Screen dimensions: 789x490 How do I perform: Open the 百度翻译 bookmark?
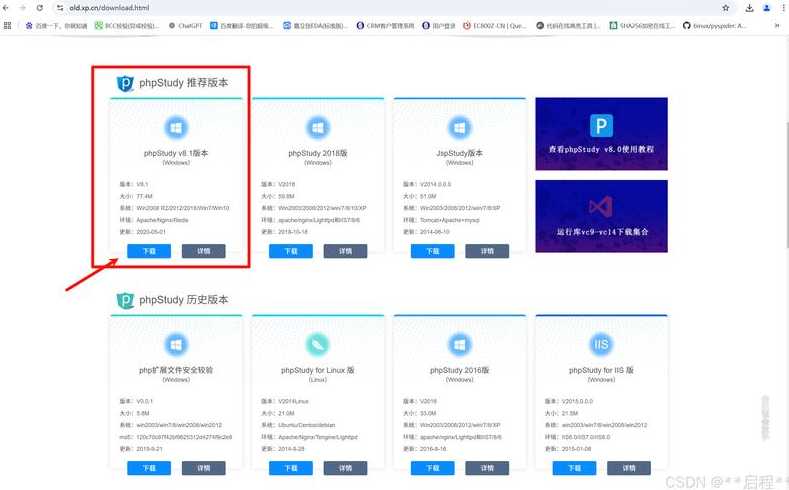point(242,26)
